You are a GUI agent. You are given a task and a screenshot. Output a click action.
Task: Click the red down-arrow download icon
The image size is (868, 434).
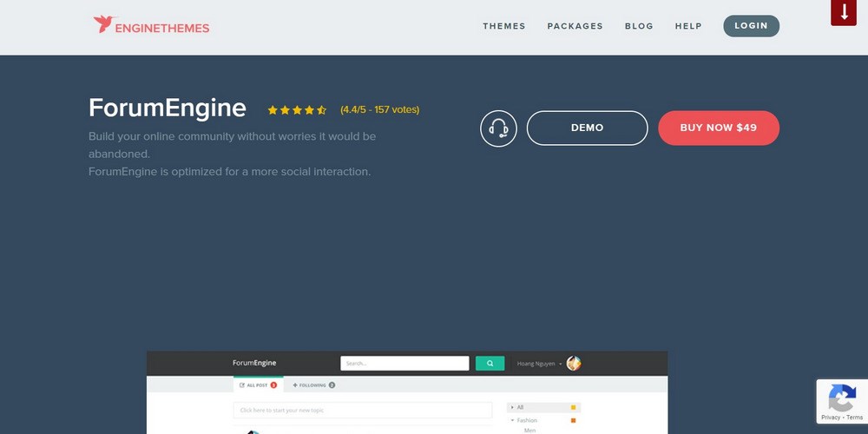tap(844, 12)
